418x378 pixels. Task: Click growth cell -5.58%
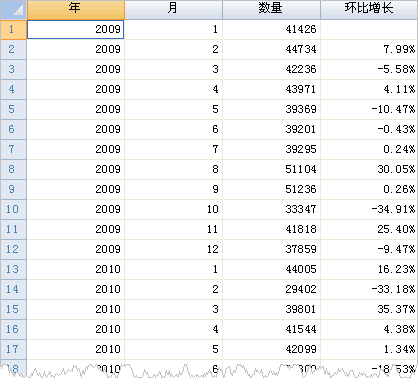point(369,70)
